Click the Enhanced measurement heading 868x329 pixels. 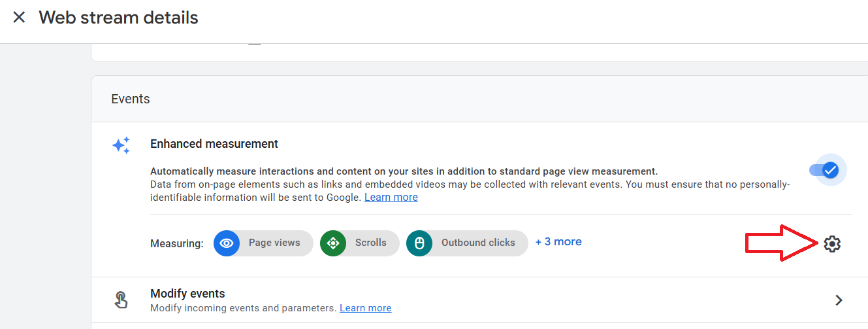click(214, 144)
